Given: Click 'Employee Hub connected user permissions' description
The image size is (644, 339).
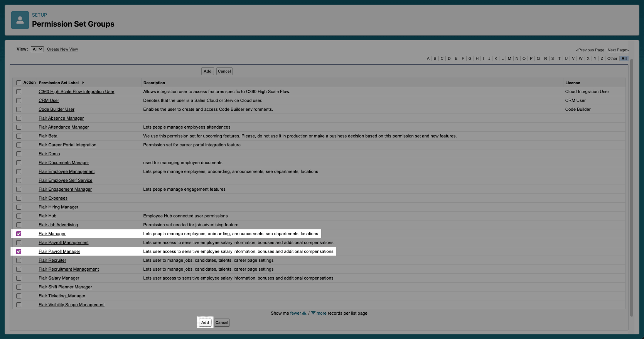Looking at the screenshot, I should (x=185, y=216).
